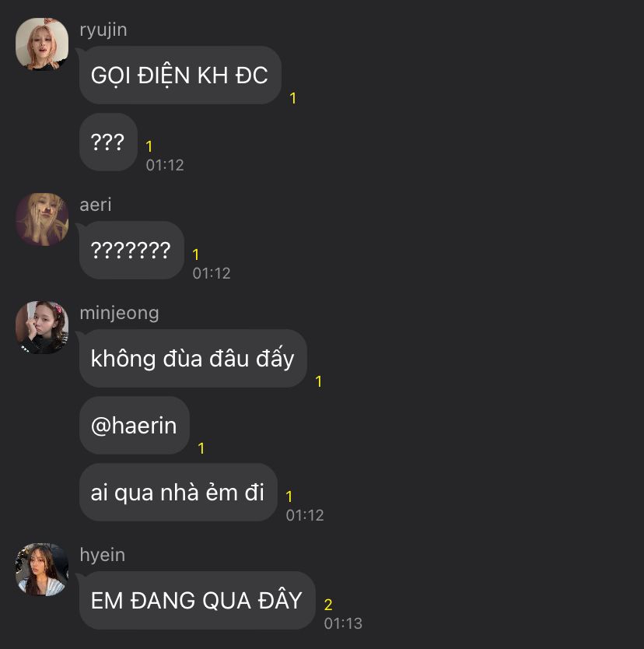Tap unread count 2 beside hyein's message
Screen dimensions: 644x649
(328, 605)
